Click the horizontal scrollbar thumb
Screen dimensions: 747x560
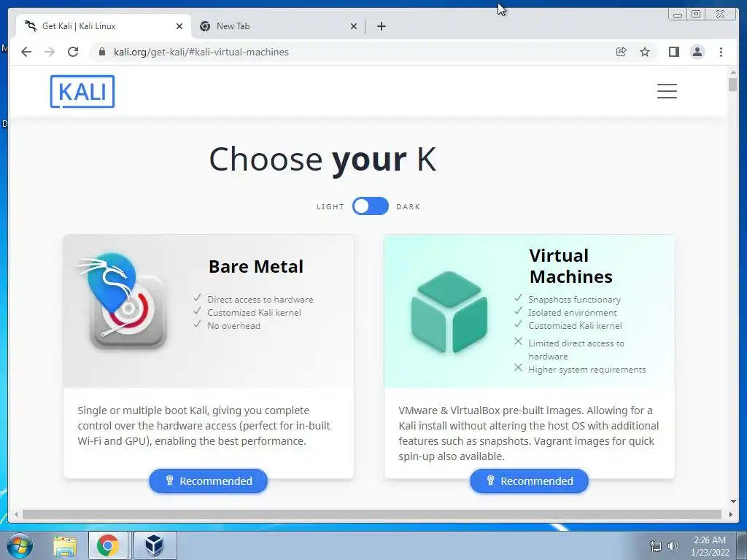[x=371, y=514]
